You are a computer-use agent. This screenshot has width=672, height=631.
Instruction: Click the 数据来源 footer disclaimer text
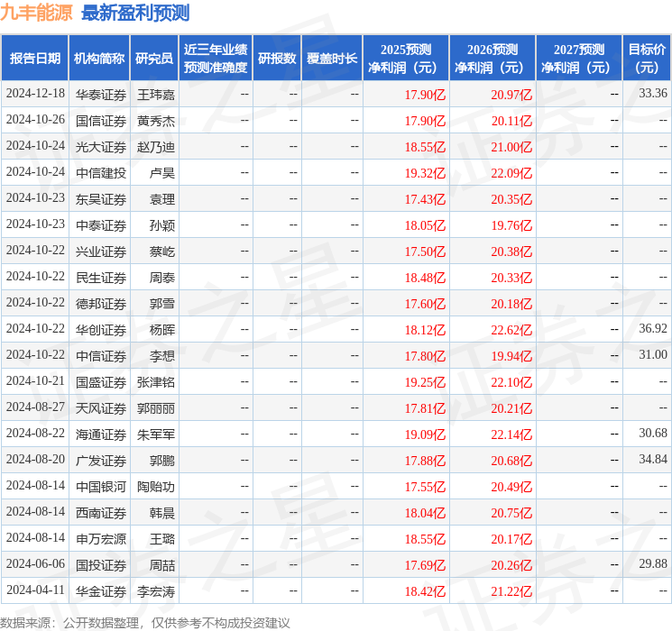click(x=145, y=622)
